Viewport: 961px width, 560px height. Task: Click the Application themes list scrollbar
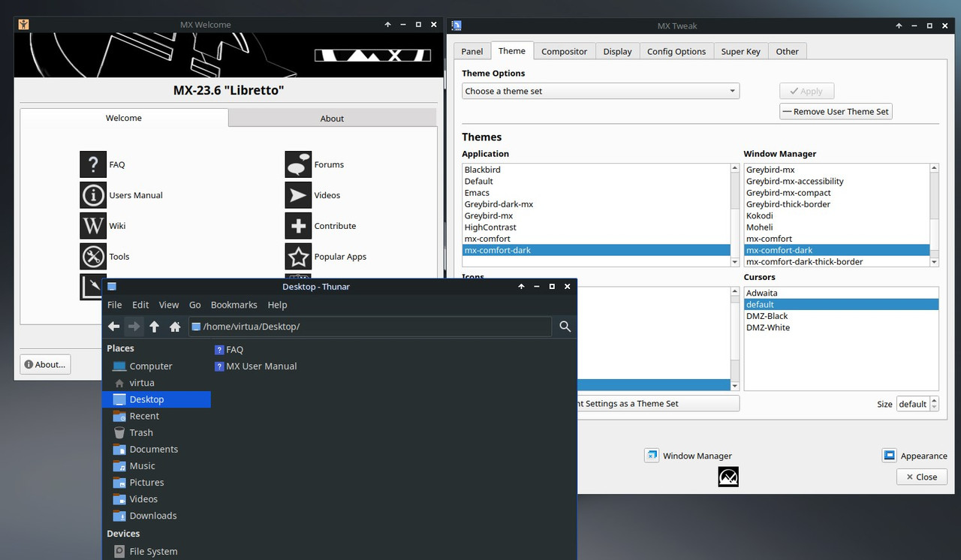pos(735,215)
